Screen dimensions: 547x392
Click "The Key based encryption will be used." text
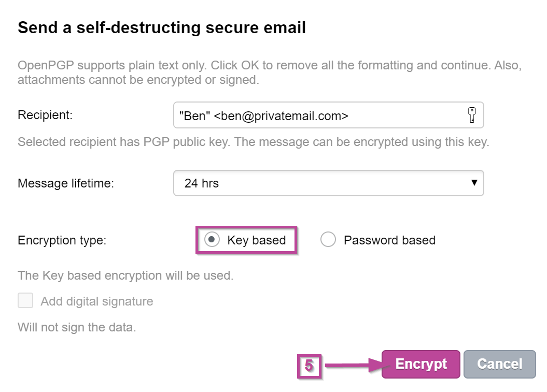125,275
